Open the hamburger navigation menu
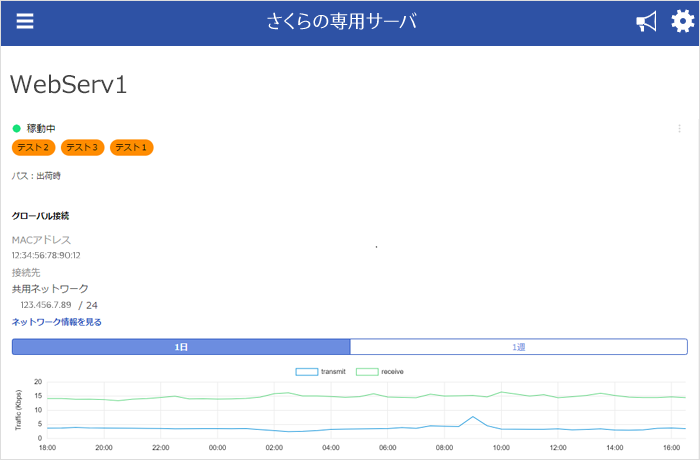The image size is (700, 460). pos(25,22)
